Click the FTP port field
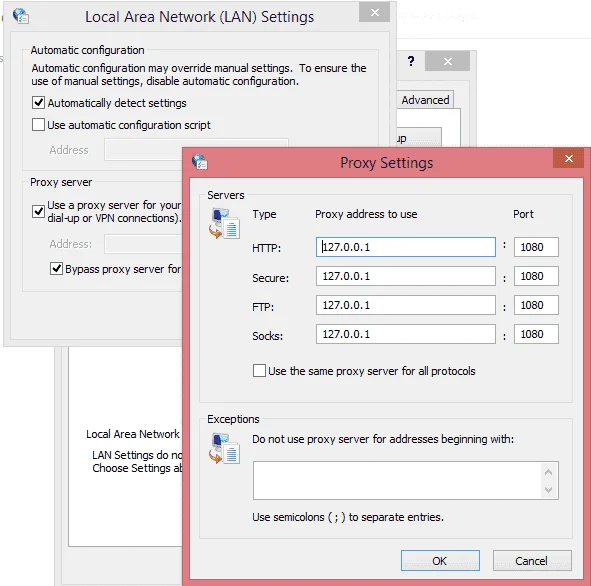The width and height of the screenshot is (591, 586). click(x=536, y=305)
